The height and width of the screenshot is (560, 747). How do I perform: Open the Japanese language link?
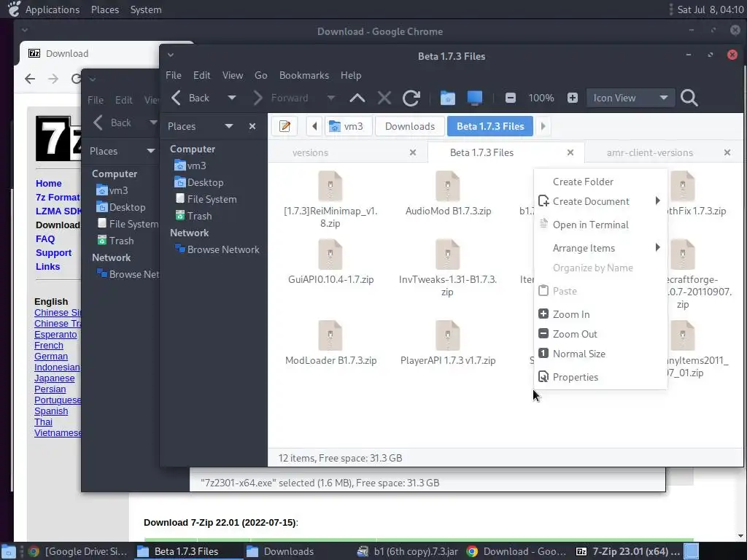(x=54, y=378)
